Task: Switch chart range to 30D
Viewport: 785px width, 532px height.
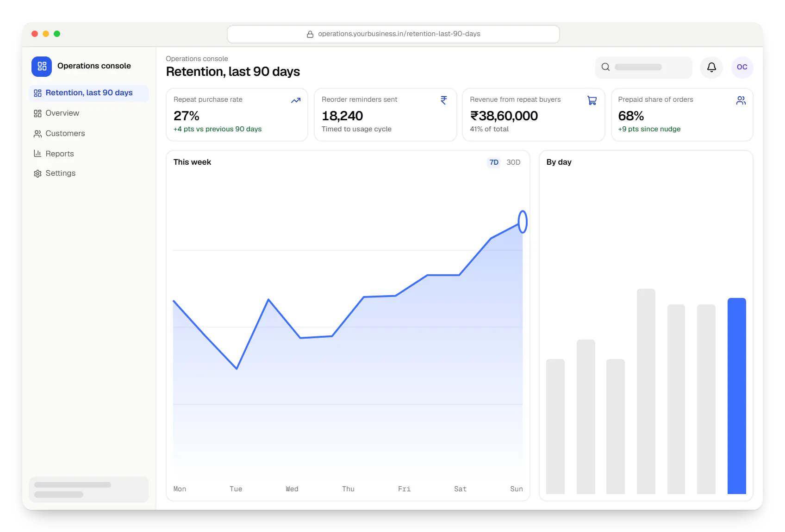Action: 513,162
